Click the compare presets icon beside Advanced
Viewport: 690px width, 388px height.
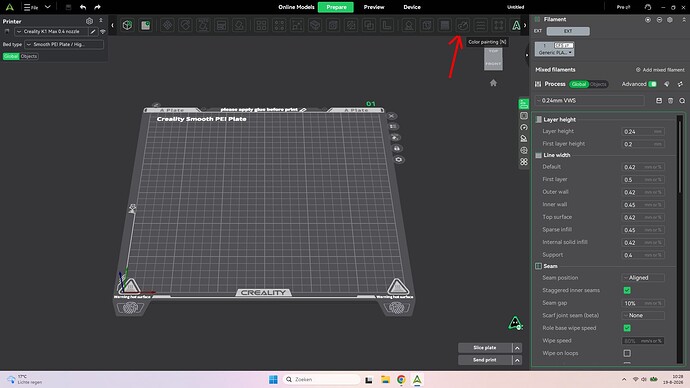[x=680, y=84]
